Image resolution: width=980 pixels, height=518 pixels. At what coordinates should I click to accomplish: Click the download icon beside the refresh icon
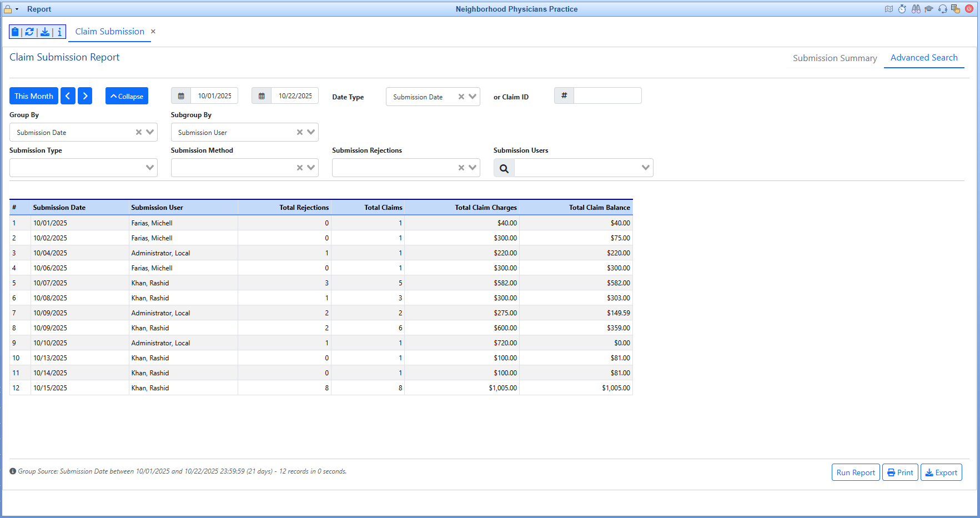[45, 32]
